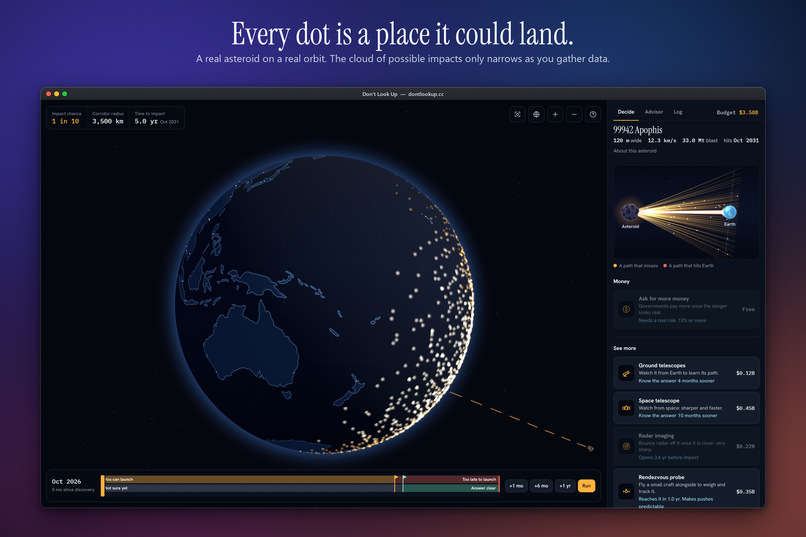
Task: Click the '99942 Apophis' heading
Action: tap(637, 130)
